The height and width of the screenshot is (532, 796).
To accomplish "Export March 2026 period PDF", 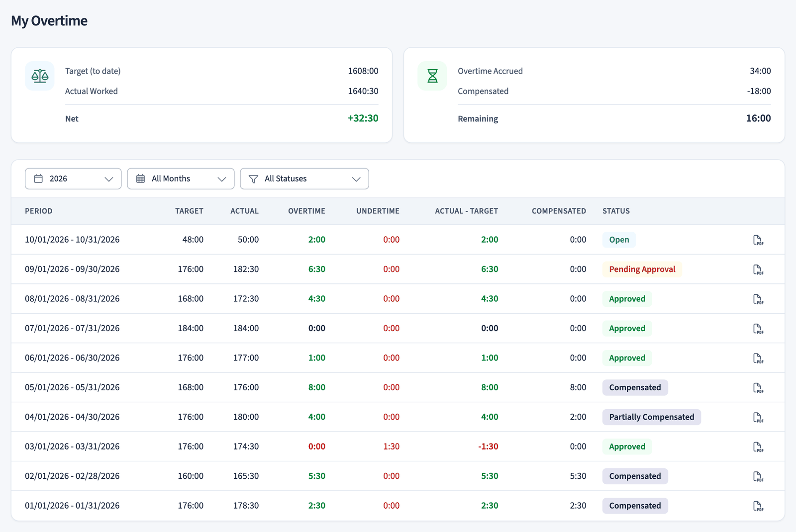I will tap(758, 446).
